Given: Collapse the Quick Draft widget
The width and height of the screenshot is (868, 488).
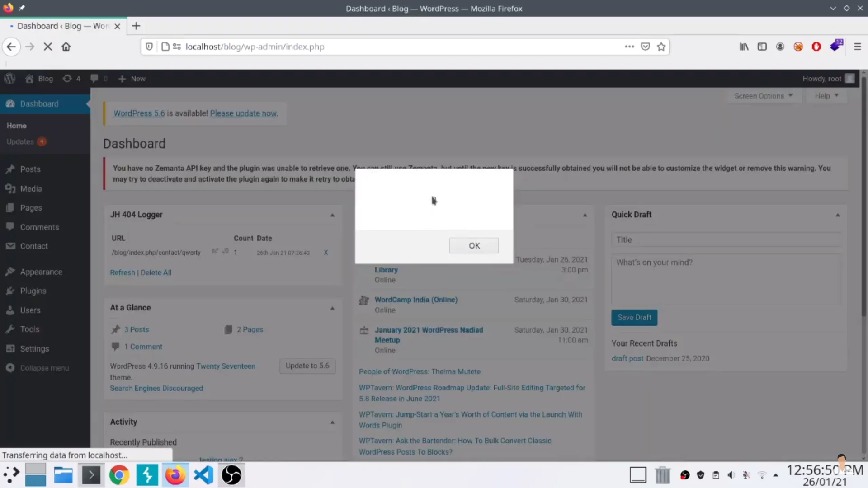Looking at the screenshot, I should click(x=838, y=215).
